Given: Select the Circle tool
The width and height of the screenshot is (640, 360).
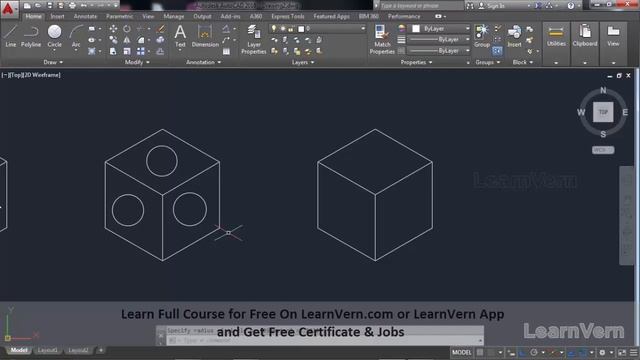Looking at the screenshot, I should tap(54, 36).
